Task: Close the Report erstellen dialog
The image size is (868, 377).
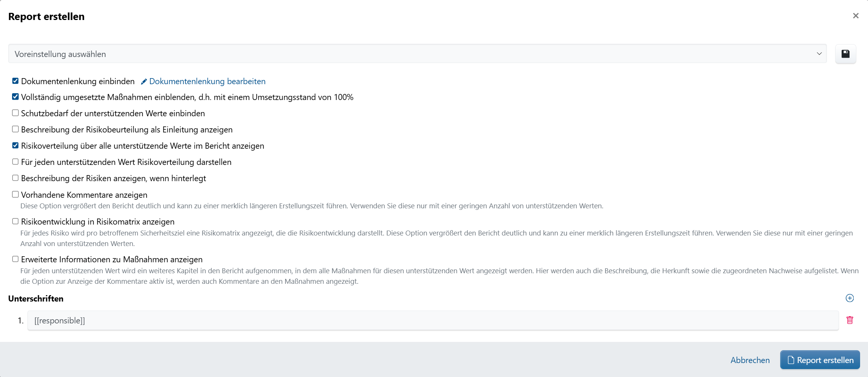Action: [x=856, y=15]
